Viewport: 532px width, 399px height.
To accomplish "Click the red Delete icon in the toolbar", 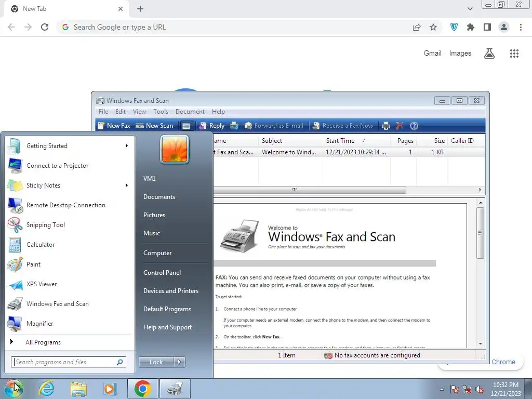I will tap(400, 126).
